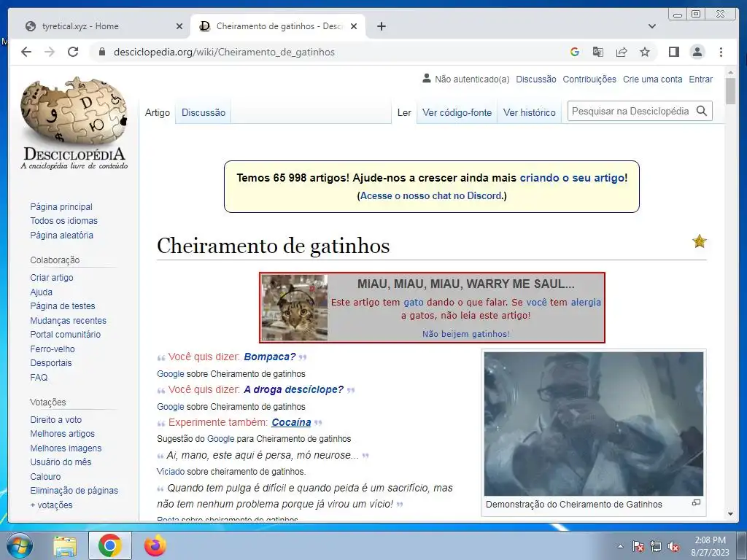This screenshot has width=747, height=560.
Task: Reload the current page
Action: 73,52
